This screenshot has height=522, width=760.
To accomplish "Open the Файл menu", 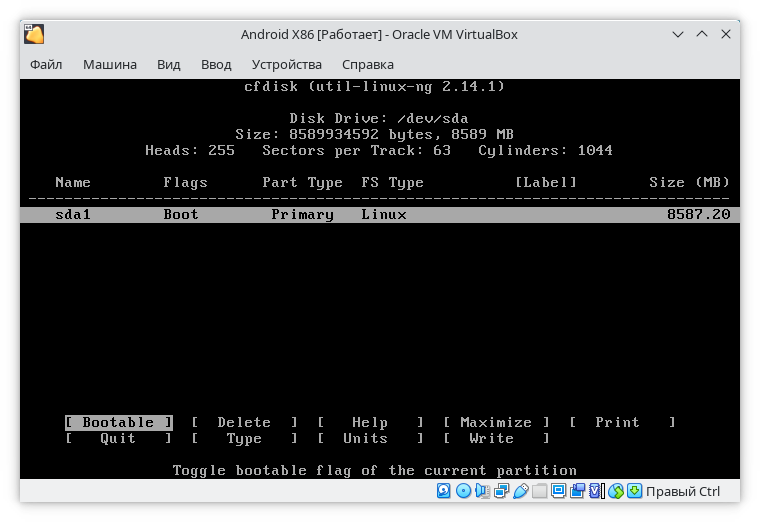I will pyautogui.click(x=46, y=65).
